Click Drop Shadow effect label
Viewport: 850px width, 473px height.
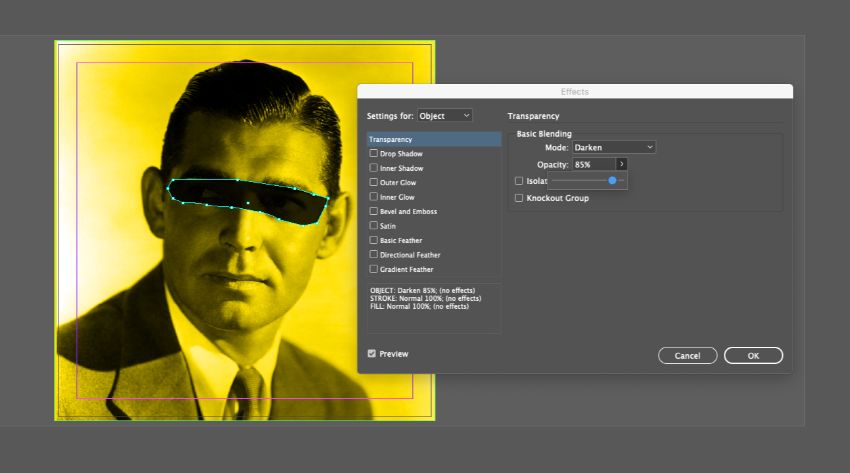click(x=401, y=154)
